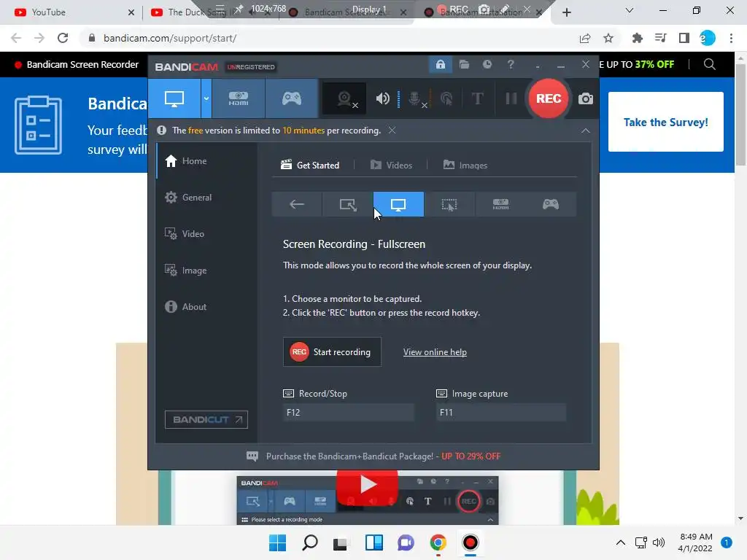This screenshot has height=560, width=747.
Task: Select rectangle area recording mode icon
Action: (x=348, y=204)
